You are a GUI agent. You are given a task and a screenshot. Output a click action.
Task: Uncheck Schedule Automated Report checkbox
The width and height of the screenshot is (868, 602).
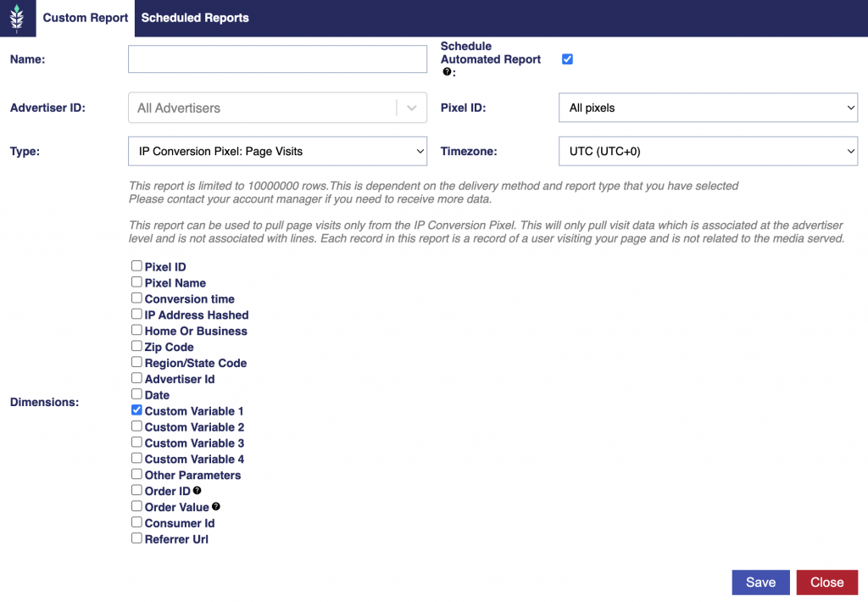[x=567, y=59]
